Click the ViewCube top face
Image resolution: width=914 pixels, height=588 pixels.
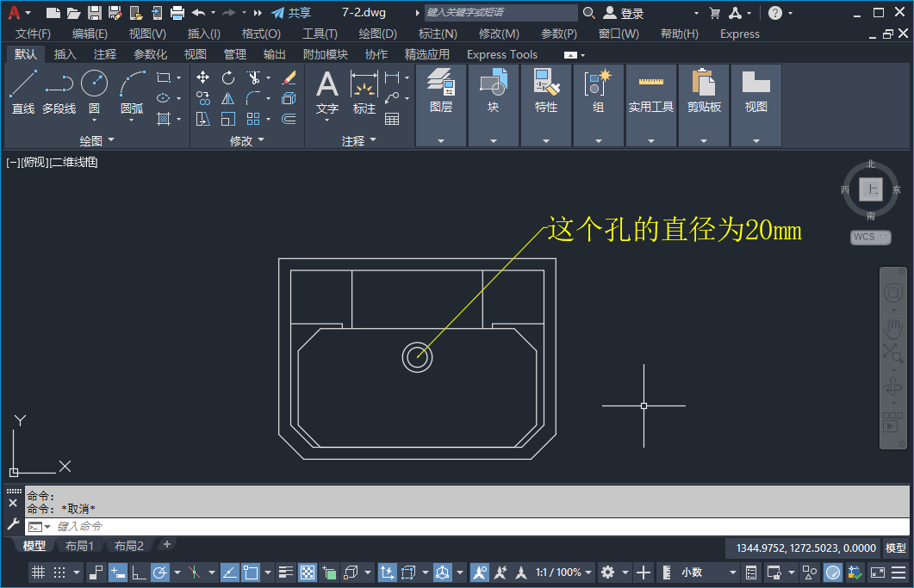coord(871,189)
